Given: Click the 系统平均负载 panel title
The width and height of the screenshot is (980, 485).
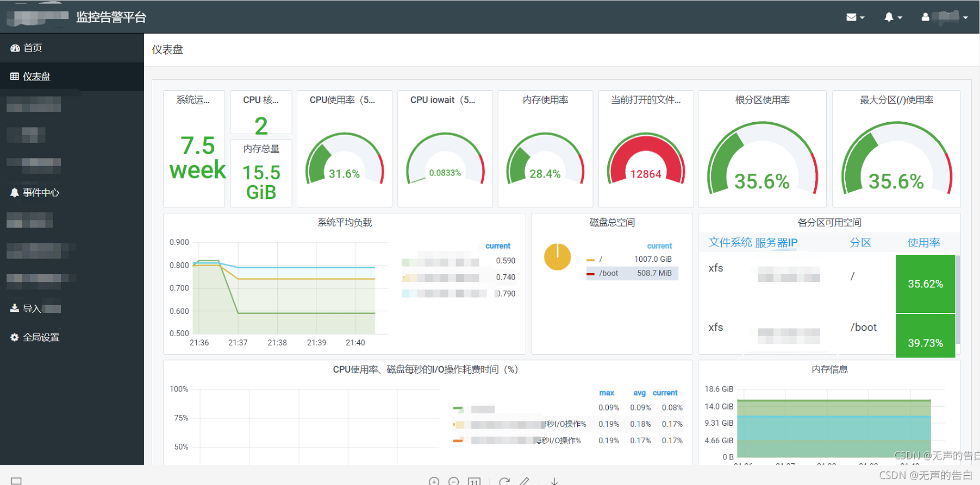Looking at the screenshot, I should [x=345, y=223].
